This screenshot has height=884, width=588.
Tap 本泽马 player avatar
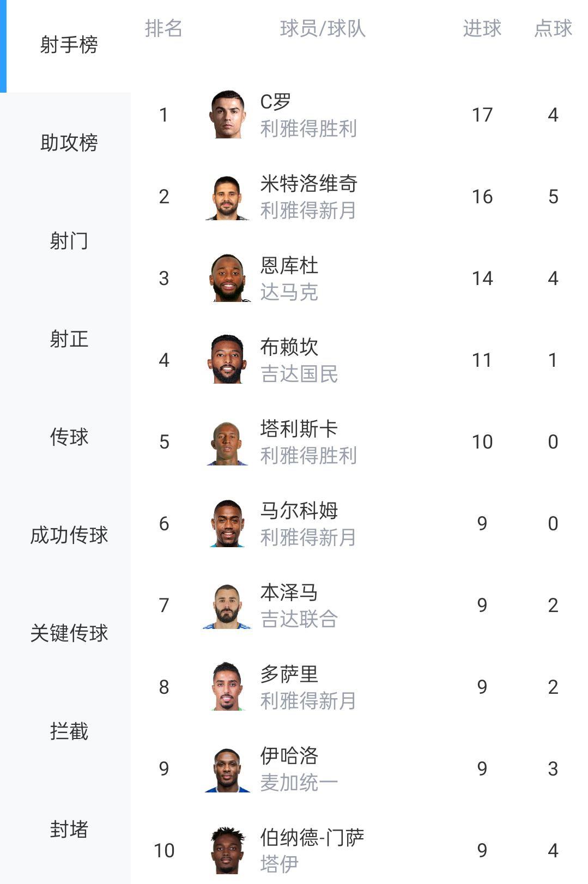(227, 605)
